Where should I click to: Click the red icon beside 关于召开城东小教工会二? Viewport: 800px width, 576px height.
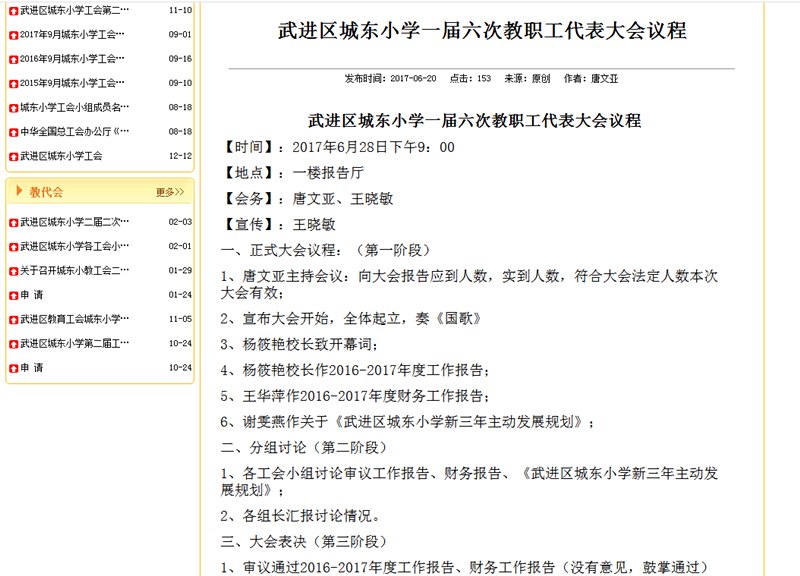tap(14, 271)
